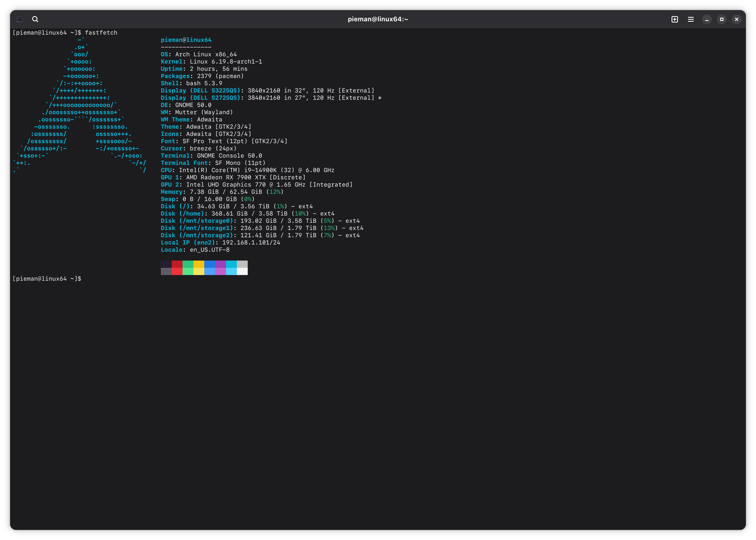Select the Kernel 'Linux 6.19.8-arch1-1' line

point(212,62)
